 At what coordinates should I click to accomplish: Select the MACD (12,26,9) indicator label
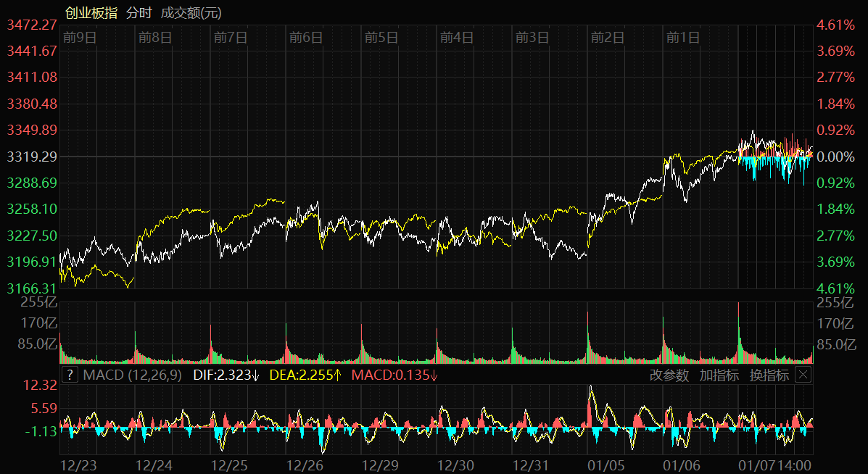[x=134, y=375]
